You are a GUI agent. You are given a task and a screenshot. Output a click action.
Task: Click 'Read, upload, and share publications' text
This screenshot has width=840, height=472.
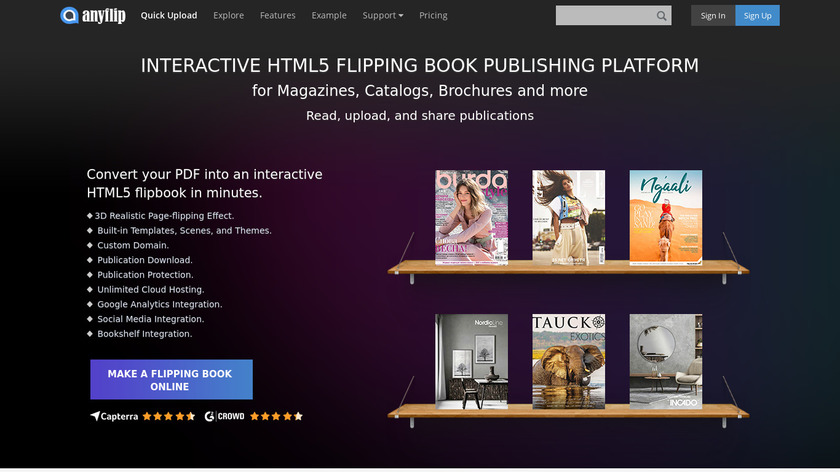pyautogui.click(x=420, y=116)
